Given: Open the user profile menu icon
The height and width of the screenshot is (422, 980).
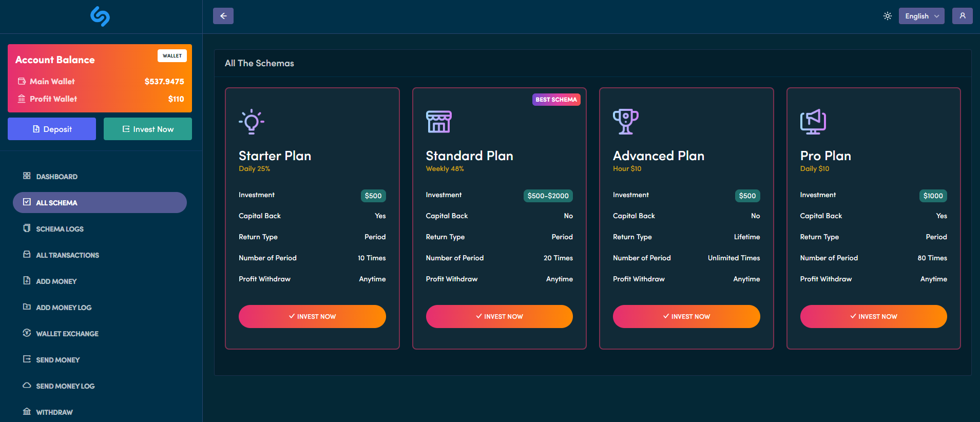Looking at the screenshot, I should pyautogui.click(x=962, y=16).
